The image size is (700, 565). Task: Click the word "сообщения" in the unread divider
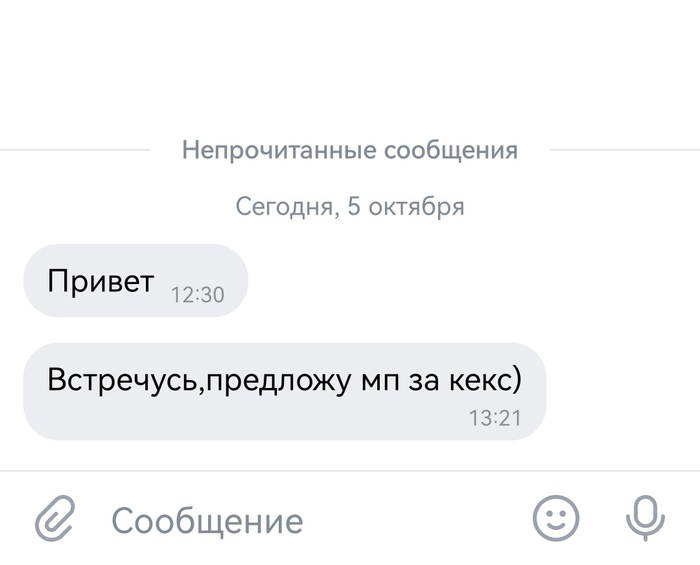pos(451,151)
